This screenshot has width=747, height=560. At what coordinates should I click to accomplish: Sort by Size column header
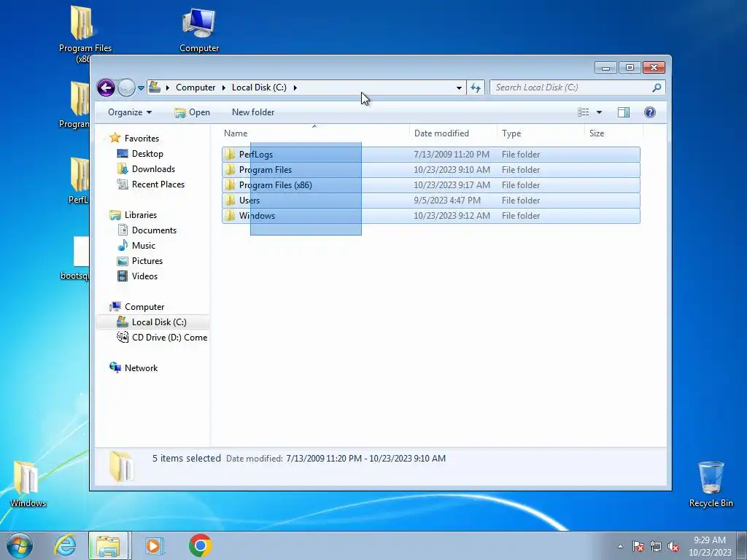[x=614, y=133]
